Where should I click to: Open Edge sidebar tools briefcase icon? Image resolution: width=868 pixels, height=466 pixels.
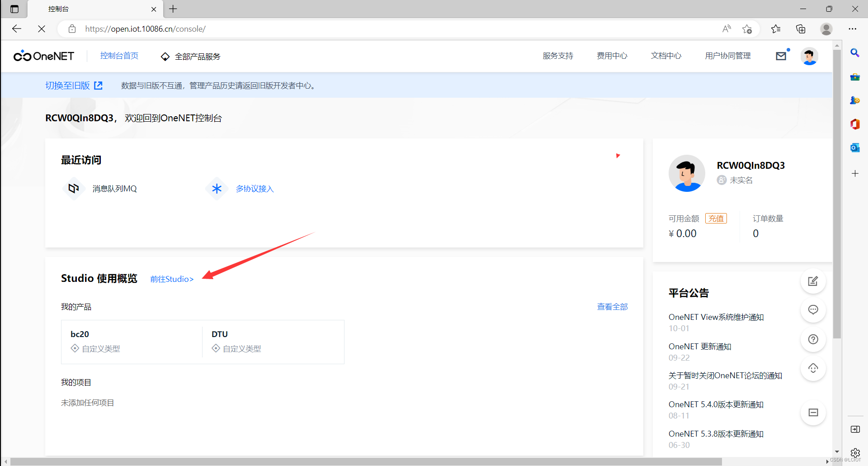coord(855,77)
